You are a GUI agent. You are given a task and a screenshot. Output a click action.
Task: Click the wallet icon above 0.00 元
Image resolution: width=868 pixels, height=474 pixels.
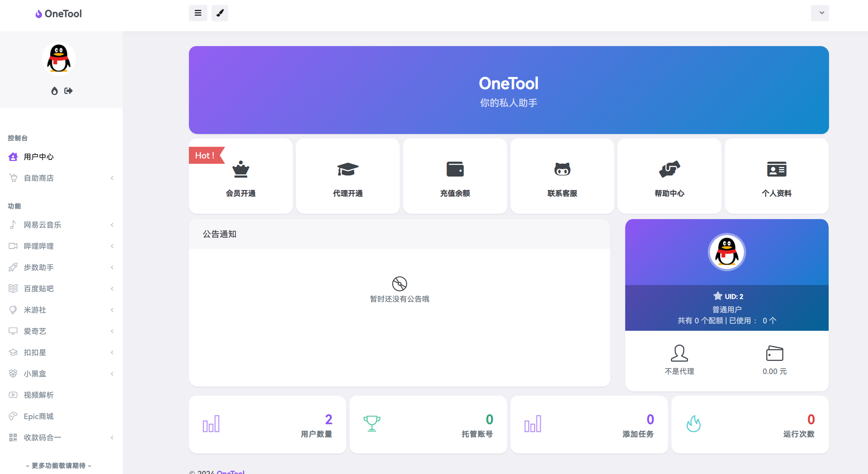774,353
